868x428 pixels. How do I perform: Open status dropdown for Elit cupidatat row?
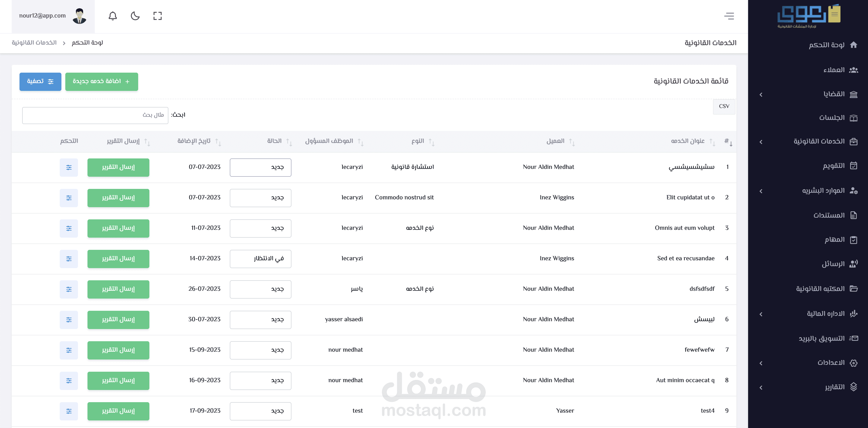[260, 198]
